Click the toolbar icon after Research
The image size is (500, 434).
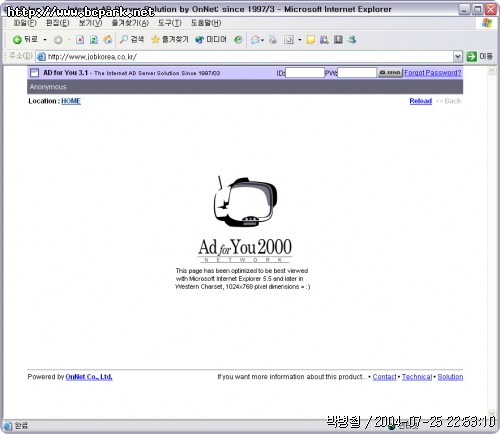[338, 40]
